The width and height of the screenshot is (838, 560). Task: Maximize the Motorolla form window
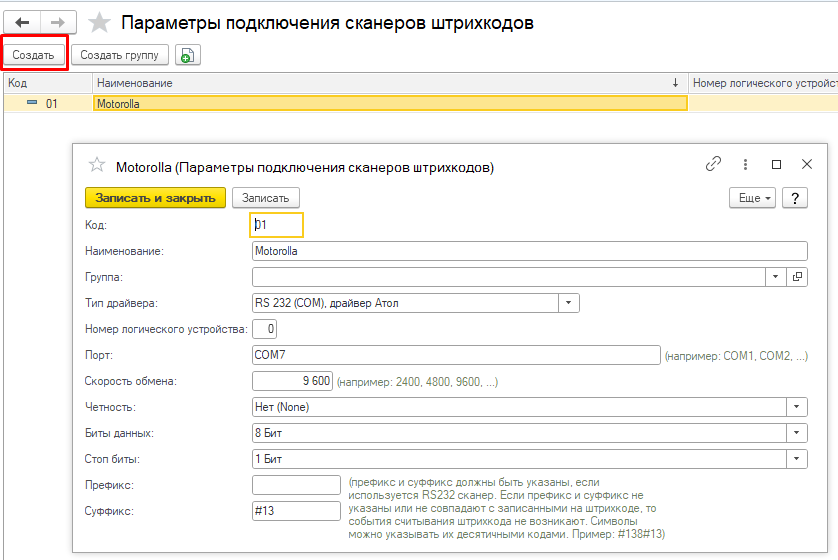pyautogui.click(x=777, y=164)
